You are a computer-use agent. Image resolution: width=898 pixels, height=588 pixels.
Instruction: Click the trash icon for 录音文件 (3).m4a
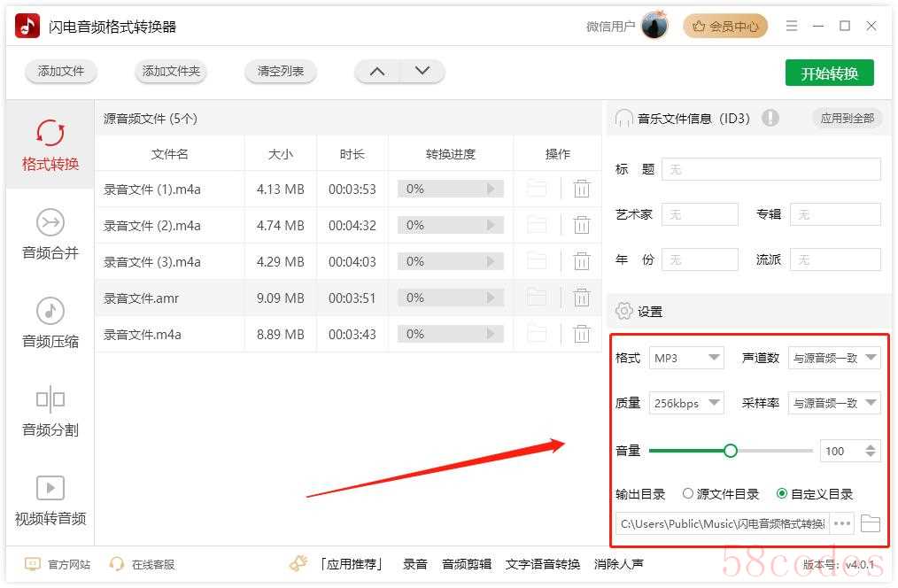tap(581, 261)
